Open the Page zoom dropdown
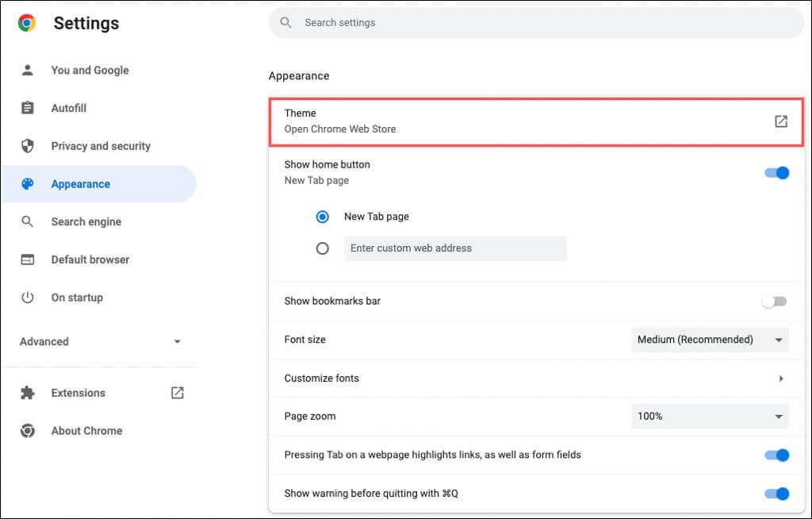 (x=709, y=416)
